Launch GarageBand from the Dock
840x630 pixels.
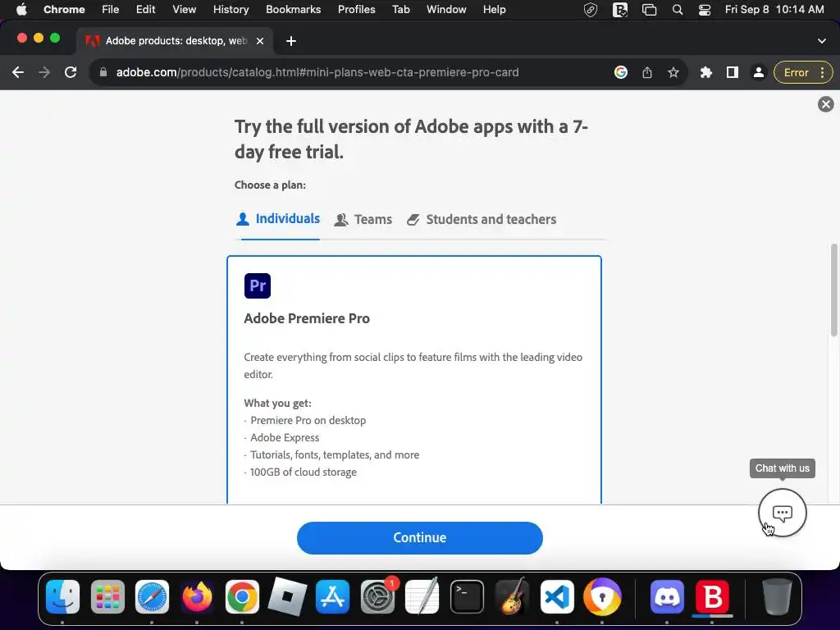512,596
